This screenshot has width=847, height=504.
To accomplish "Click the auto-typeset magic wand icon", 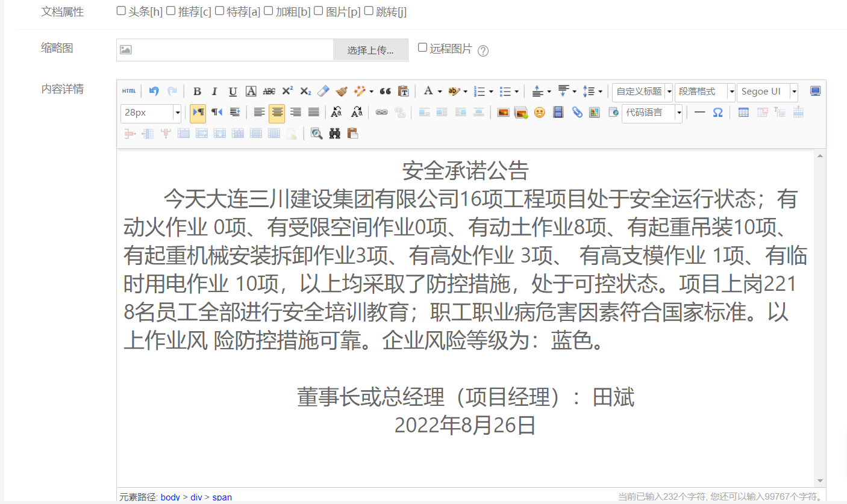I will [360, 92].
